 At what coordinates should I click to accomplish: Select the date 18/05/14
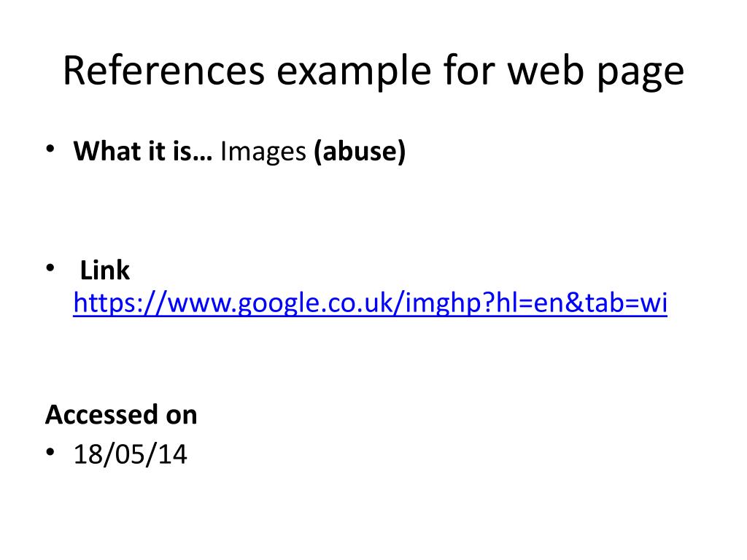pyautogui.click(x=130, y=454)
